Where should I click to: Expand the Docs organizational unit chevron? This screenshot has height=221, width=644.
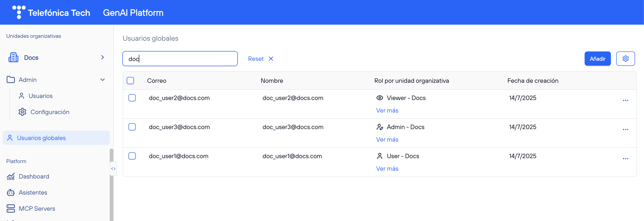point(102,57)
